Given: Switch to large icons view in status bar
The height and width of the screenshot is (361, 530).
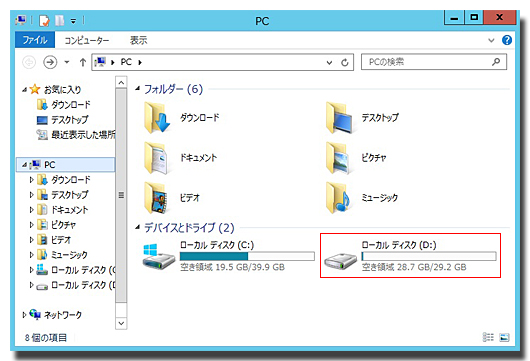Looking at the screenshot, I should coord(504,337).
